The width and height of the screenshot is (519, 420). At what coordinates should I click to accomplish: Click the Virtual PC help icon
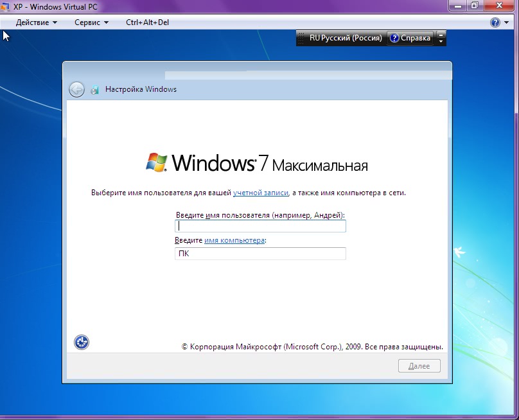495,22
